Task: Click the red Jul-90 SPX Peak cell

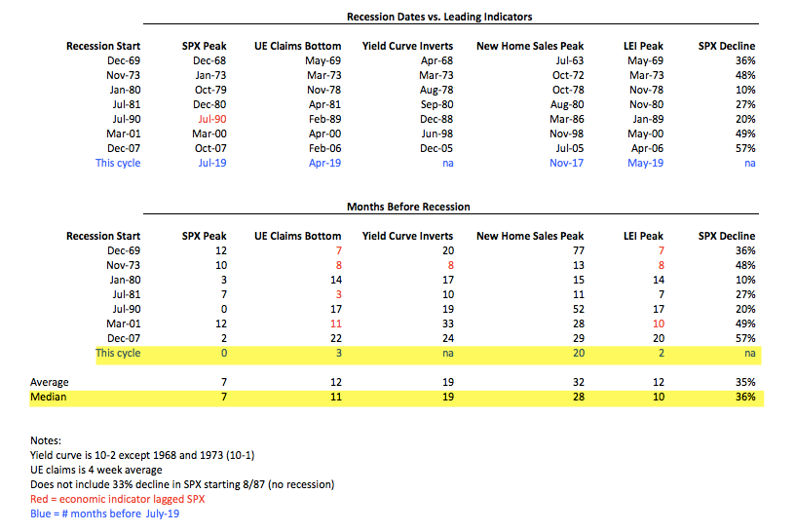Action: tap(212, 119)
